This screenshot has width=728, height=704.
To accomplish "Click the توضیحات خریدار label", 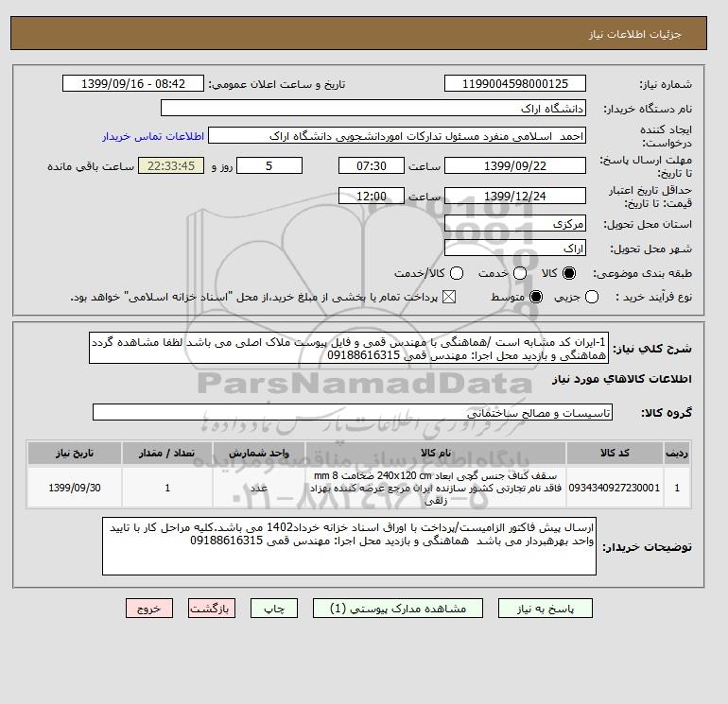I will click(648, 547).
